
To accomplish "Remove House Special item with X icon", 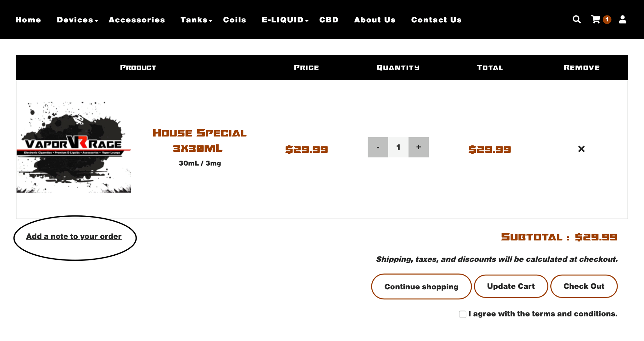I will click(581, 149).
